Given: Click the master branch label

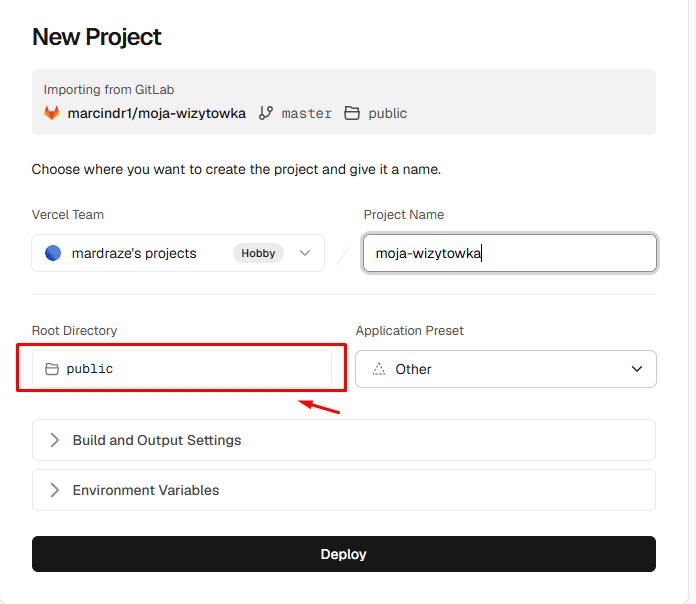Looking at the screenshot, I should (307, 114).
